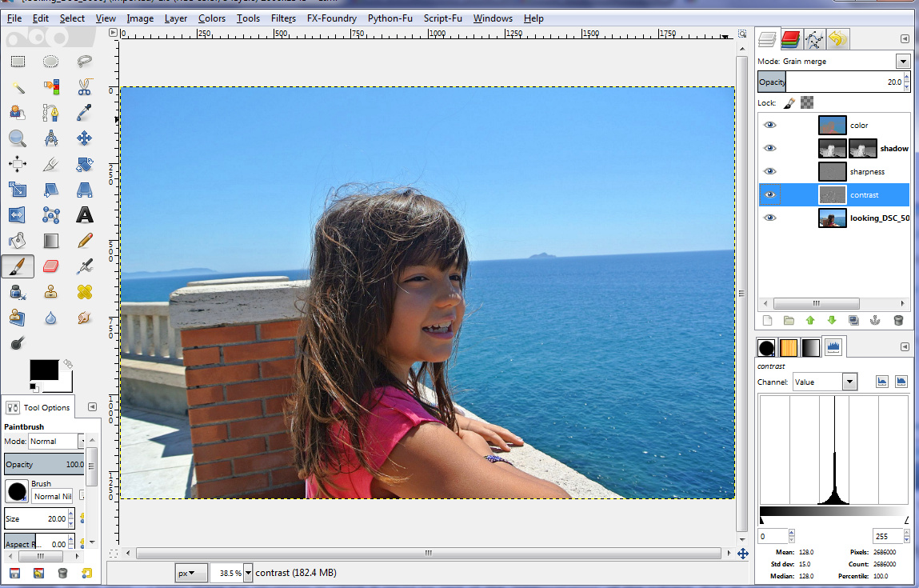Toggle the contrast layer eye icon
919x588 pixels.
coord(769,194)
